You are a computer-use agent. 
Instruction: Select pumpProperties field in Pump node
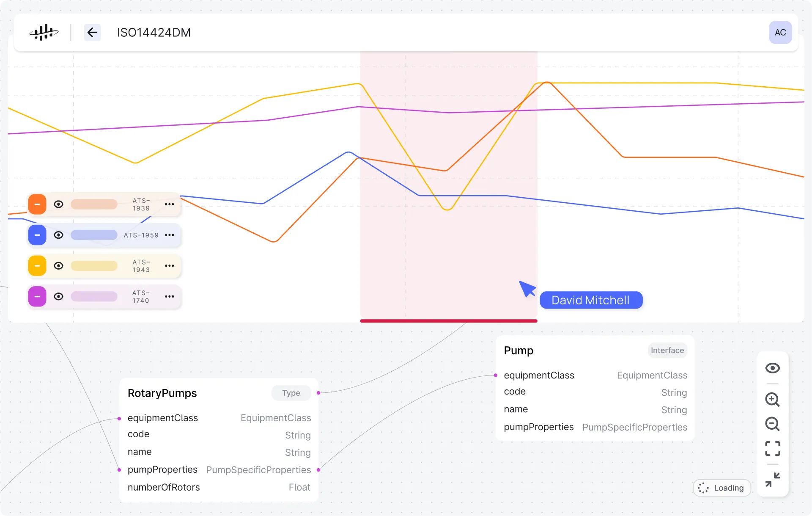coord(538,427)
